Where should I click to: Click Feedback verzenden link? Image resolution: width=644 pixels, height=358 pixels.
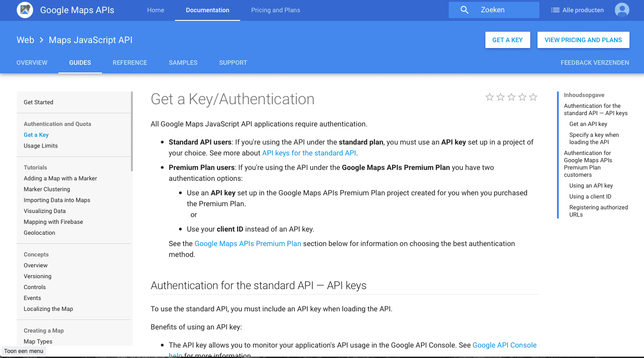(595, 63)
